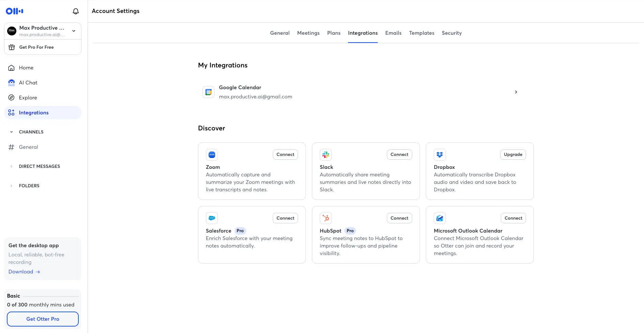Viewport: 644px width, 333px height.
Task: Download the desktop app link
Action: (x=24, y=272)
